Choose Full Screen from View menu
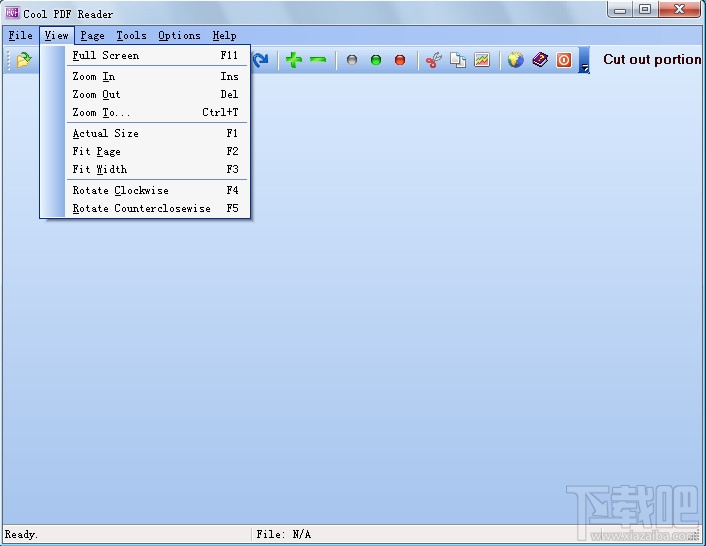This screenshot has height=546, width=706. coord(158,55)
